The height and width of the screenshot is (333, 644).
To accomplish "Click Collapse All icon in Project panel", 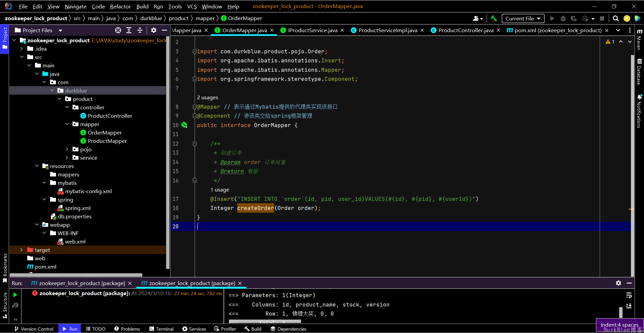I will tap(140, 30).
